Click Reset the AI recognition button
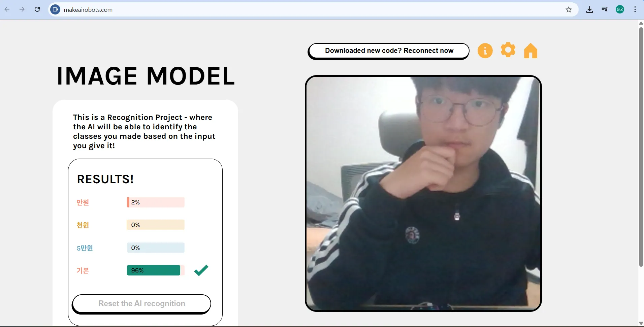This screenshot has height=327, width=644. 141,304
